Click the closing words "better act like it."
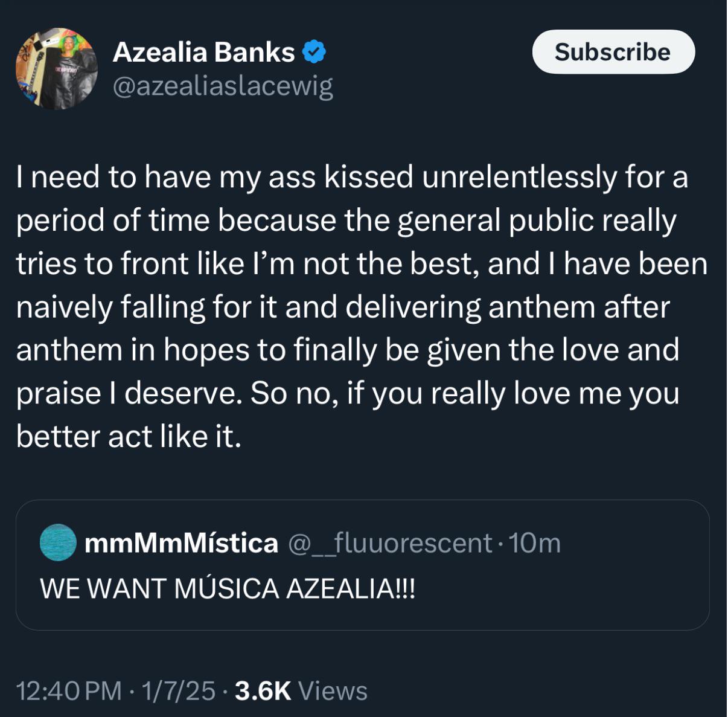Viewport: 728px width, 717px height. (x=129, y=437)
